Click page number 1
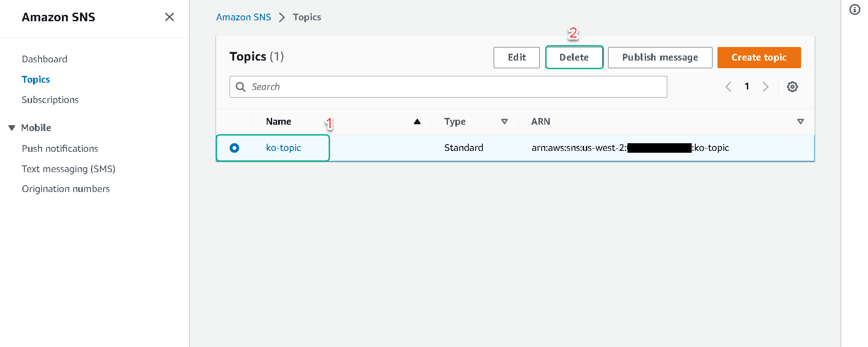 (x=747, y=86)
